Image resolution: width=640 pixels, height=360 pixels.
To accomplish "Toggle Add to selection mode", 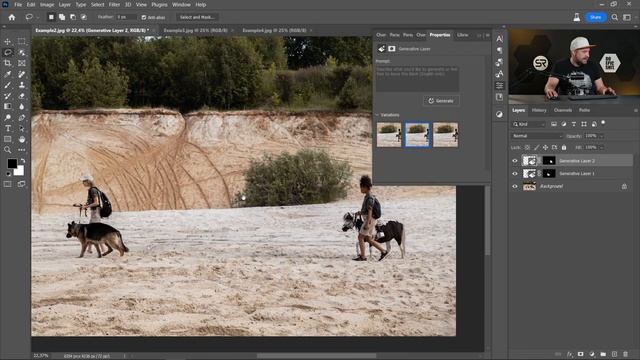I will point(62,17).
